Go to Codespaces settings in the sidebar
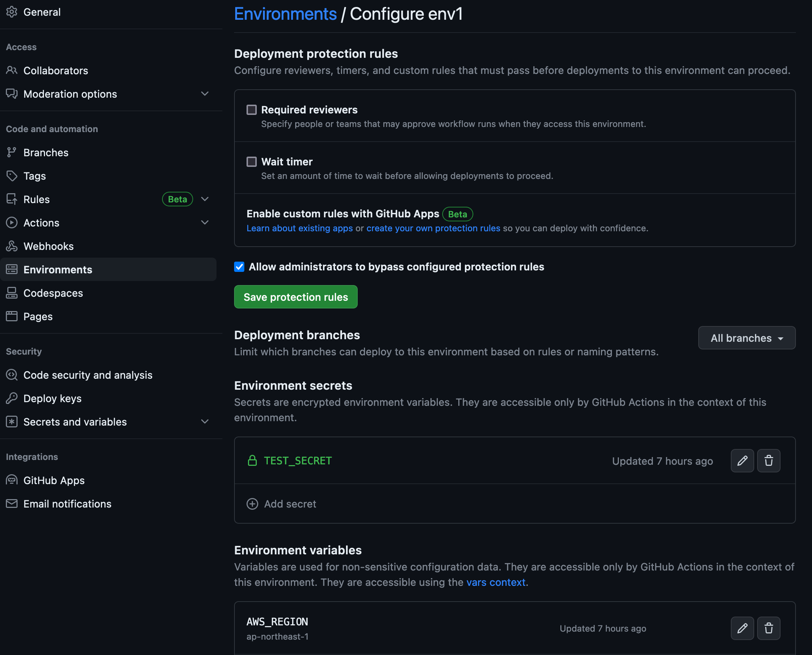Image resolution: width=812 pixels, height=655 pixels. click(x=53, y=293)
